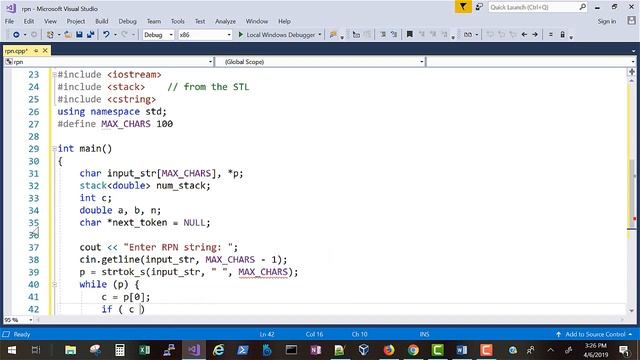Click Add to Source Control in status bar
Image resolution: width=640 pixels, height=360 pixels.
coord(596,334)
